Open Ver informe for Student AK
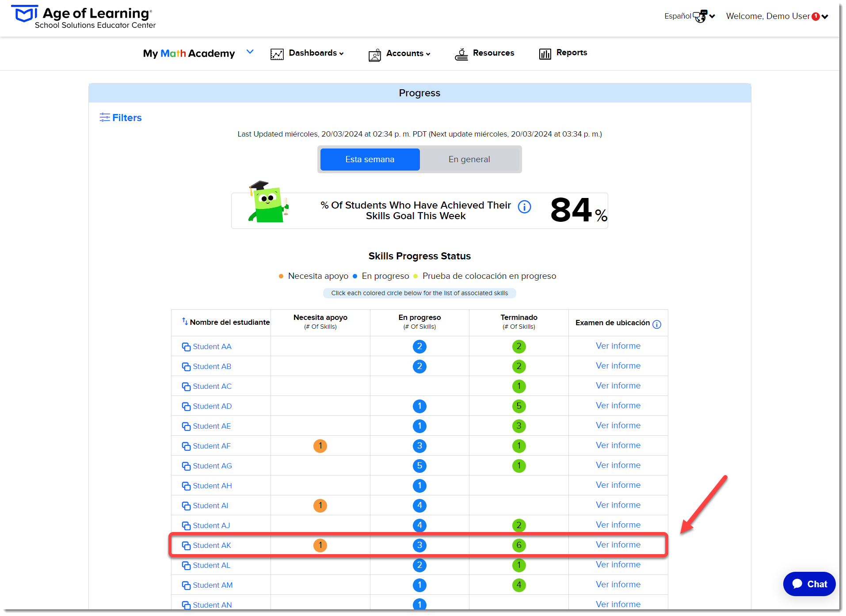This screenshot has width=846, height=616. [618, 545]
